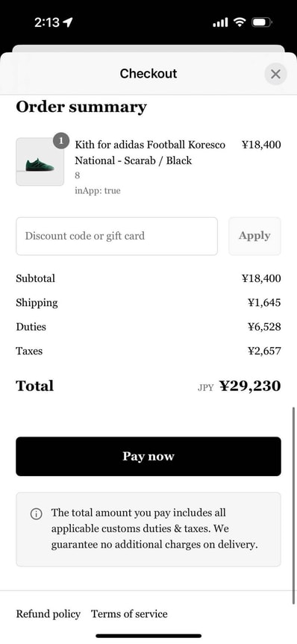This screenshot has width=297, height=644.
Task: Tap the Duties amount ¥6,528
Action: tap(265, 327)
